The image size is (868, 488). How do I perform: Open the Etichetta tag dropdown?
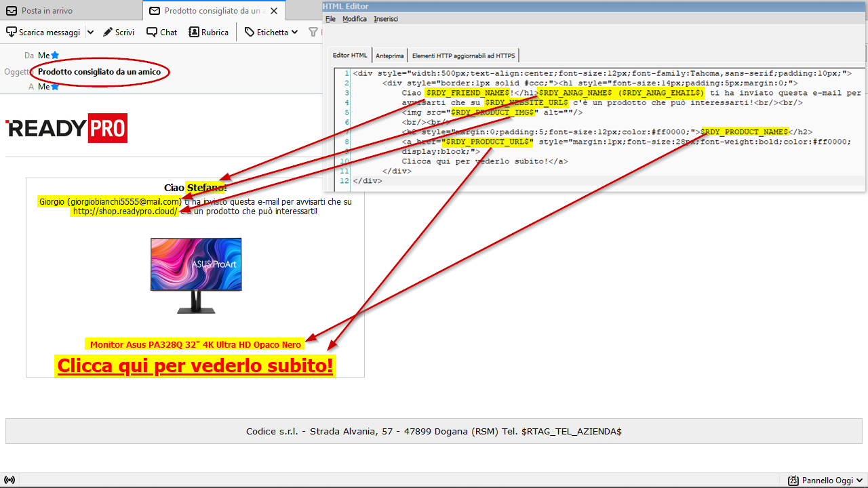pos(271,32)
